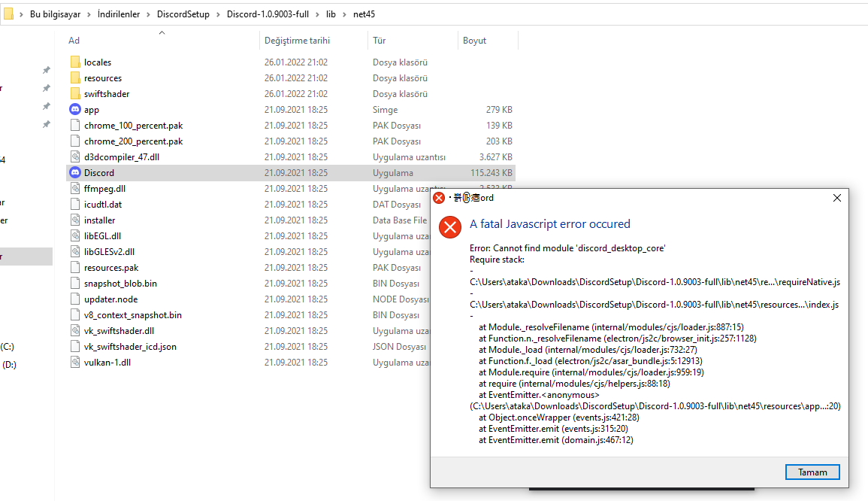Expand chevron before Bu bilgisayar breadcrumb
The image size is (868, 501).
[22, 14]
